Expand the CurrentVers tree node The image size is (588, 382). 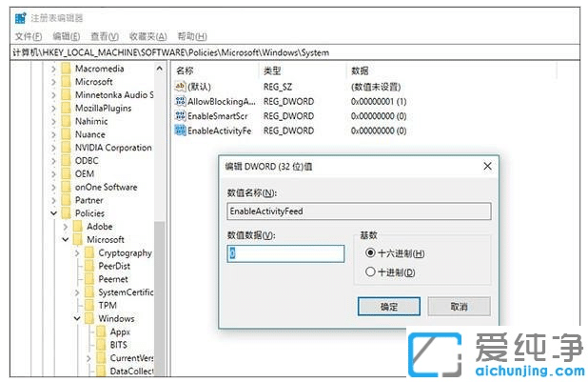click(88, 358)
